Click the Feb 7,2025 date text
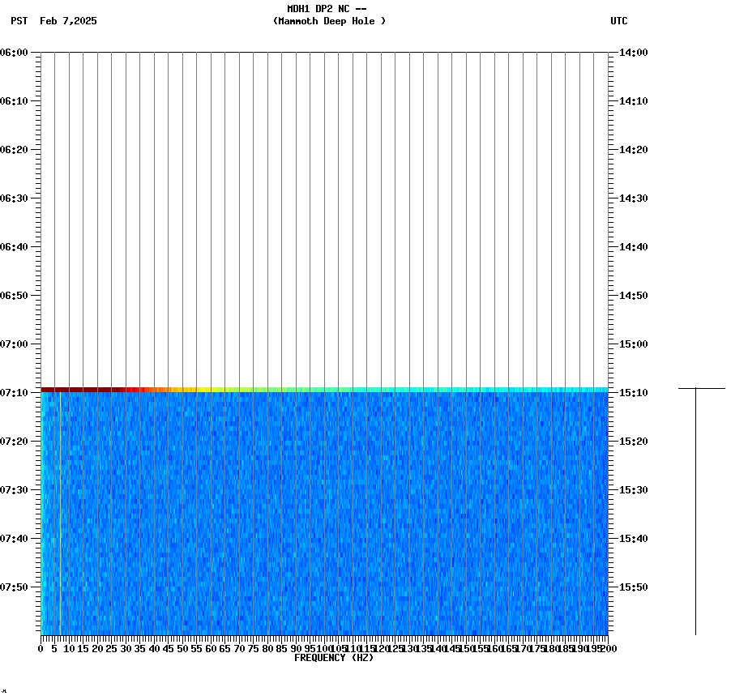This screenshot has height=700, width=731. tap(69, 22)
